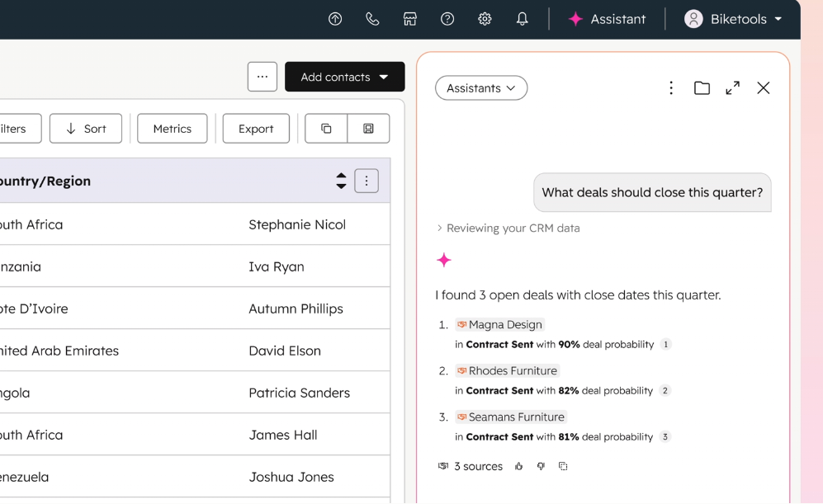Click the James Hall cell
Image resolution: width=823 pixels, height=504 pixels.
(283, 435)
